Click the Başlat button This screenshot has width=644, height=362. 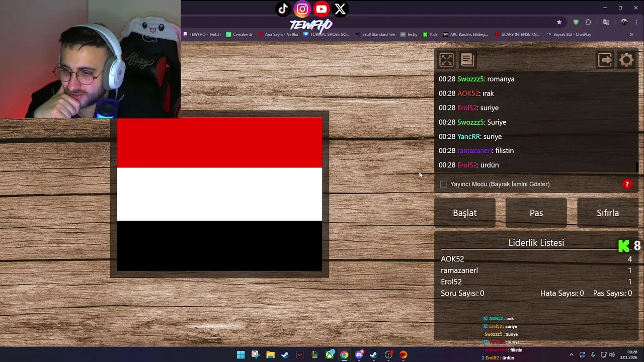pyautogui.click(x=465, y=213)
